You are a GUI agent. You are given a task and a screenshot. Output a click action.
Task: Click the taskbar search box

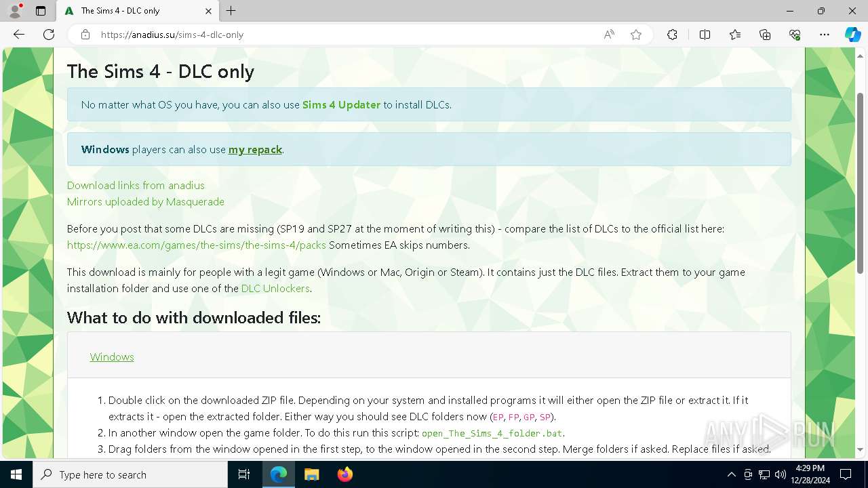130,474
